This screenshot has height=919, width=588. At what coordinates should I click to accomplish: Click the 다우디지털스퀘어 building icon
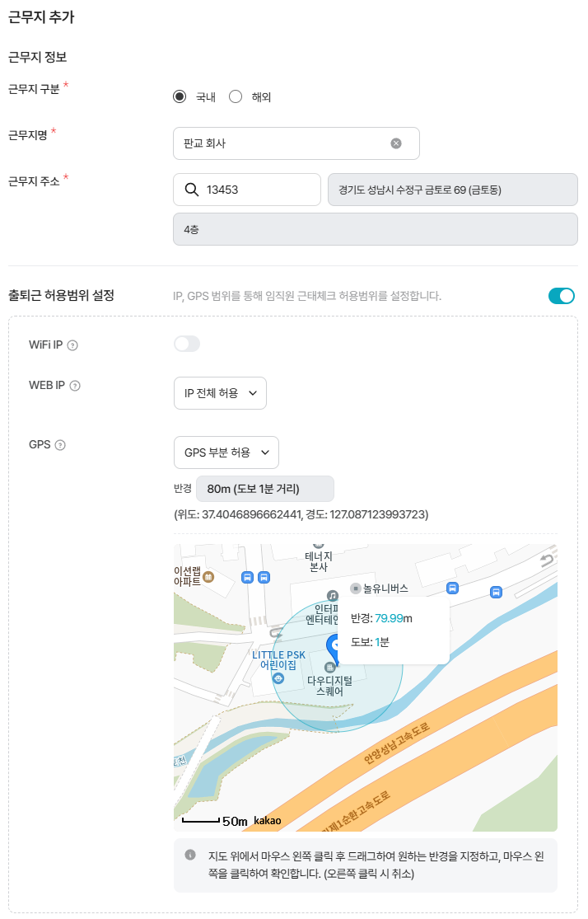(329, 667)
